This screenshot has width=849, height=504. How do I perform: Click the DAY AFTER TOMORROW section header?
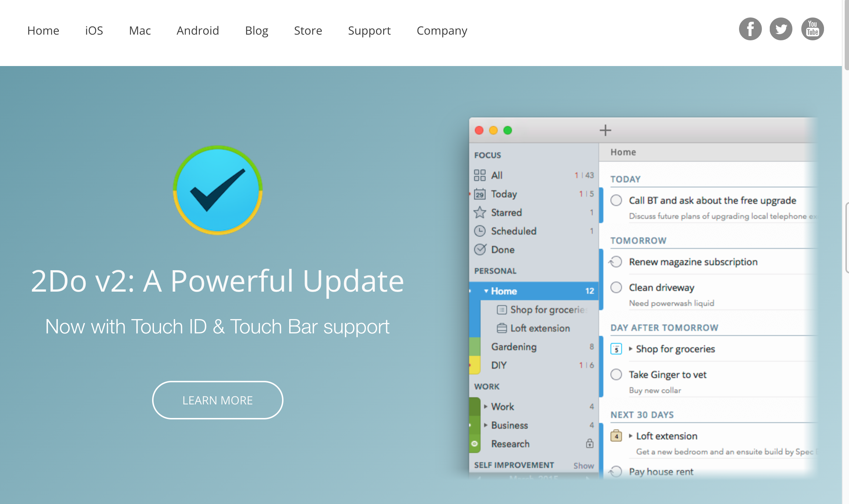[x=664, y=328]
